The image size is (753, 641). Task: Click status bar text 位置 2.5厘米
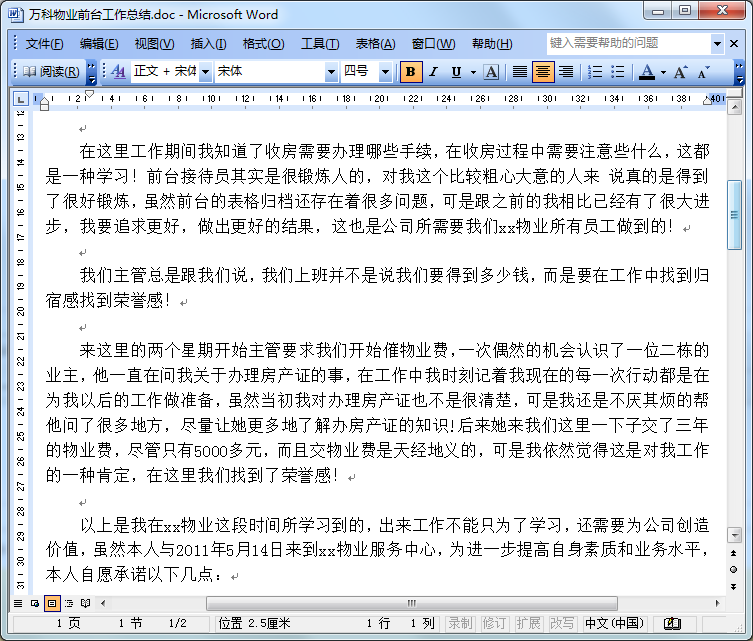click(255, 623)
